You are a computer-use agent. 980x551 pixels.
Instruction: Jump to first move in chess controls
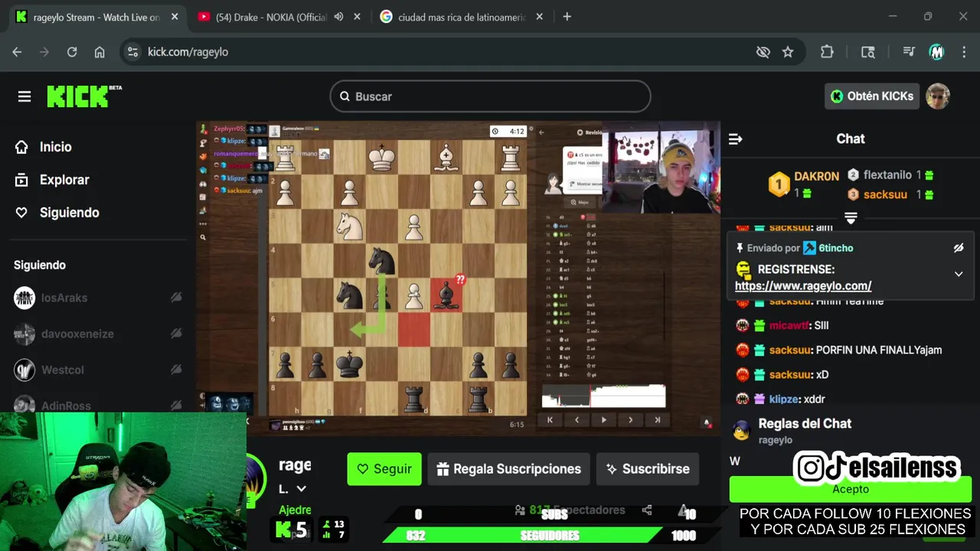pyautogui.click(x=550, y=419)
